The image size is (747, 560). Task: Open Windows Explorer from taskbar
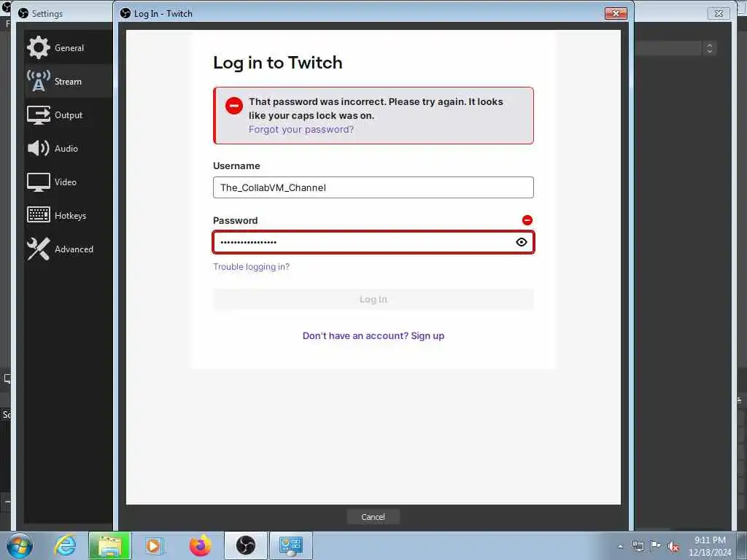pos(109,545)
